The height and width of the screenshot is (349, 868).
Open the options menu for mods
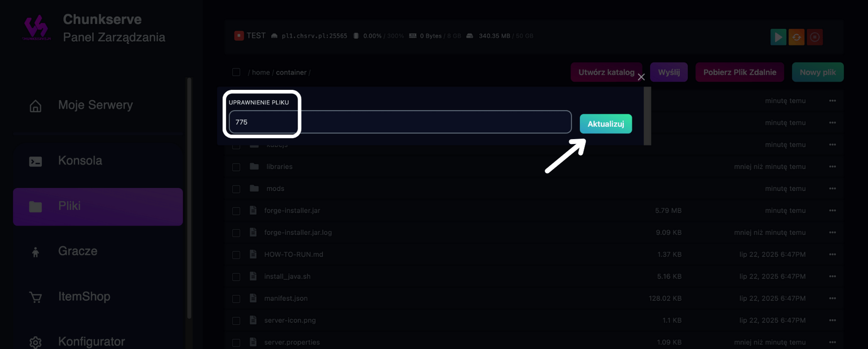[832, 188]
